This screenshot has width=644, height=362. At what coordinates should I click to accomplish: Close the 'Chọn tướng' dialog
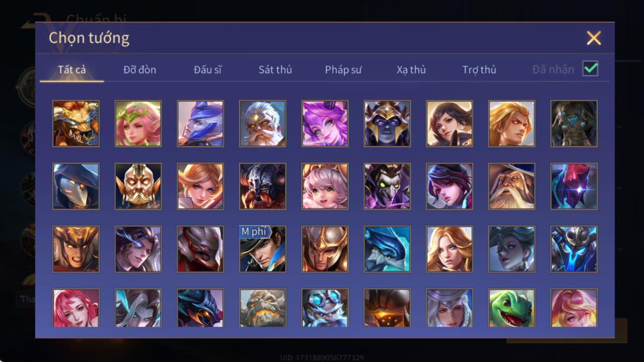click(594, 38)
